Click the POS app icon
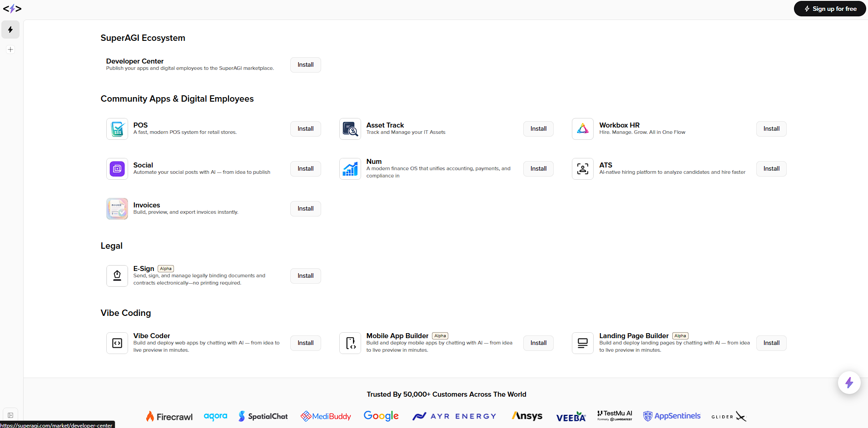Screen dimensions: 868x428 point(117,129)
